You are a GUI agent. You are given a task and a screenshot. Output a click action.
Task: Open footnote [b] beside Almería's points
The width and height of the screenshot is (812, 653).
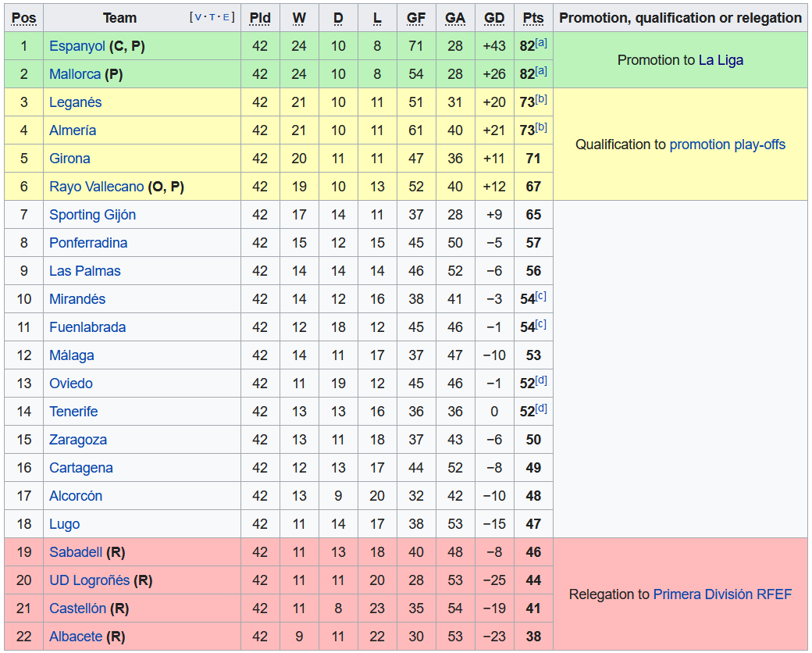pyautogui.click(x=541, y=128)
